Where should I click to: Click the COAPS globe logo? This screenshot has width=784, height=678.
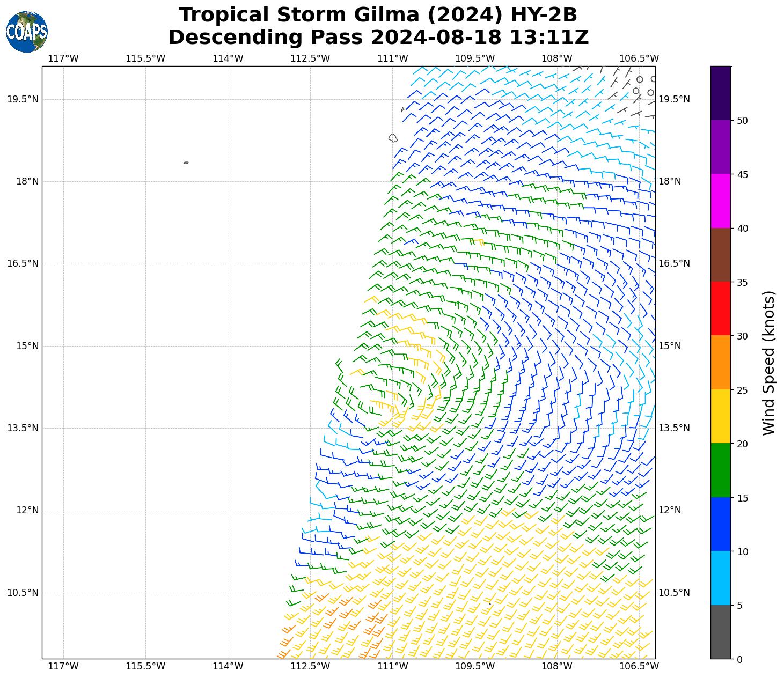click(x=27, y=32)
